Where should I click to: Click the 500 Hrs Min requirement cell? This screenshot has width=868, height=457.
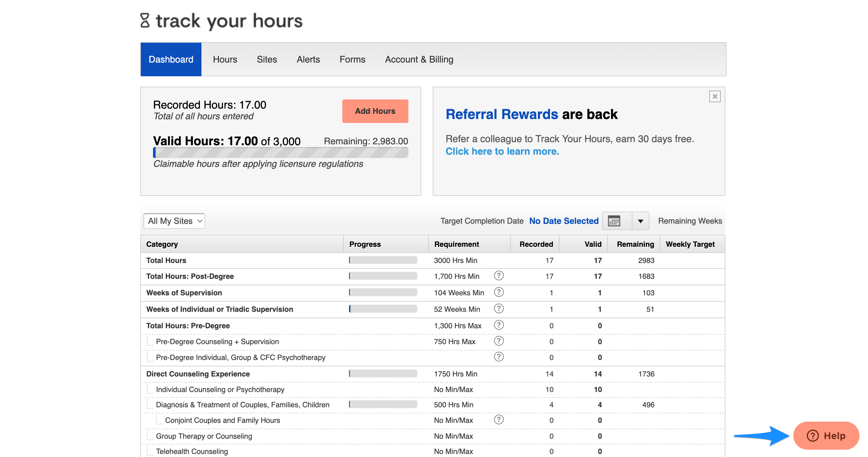pyautogui.click(x=454, y=405)
